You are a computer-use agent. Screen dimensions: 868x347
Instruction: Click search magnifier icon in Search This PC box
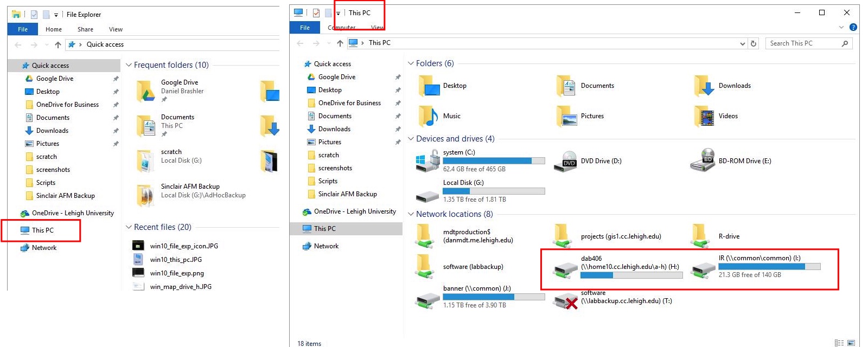[x=845, y=43]
